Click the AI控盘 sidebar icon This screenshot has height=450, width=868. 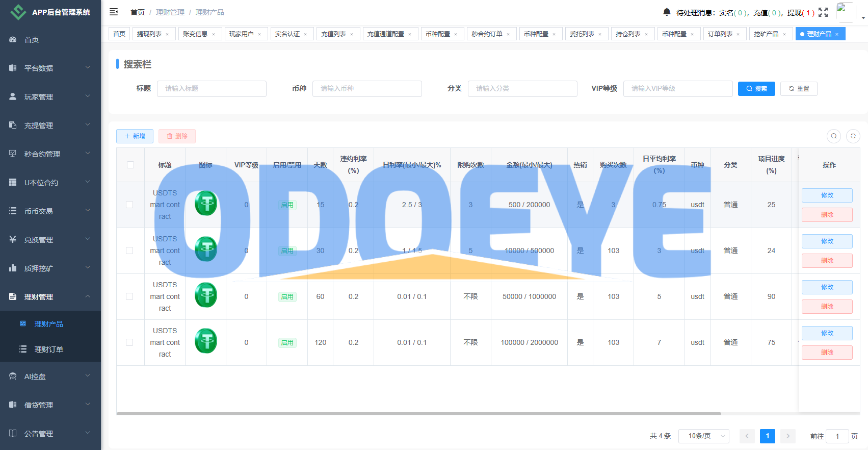point(13,376)
